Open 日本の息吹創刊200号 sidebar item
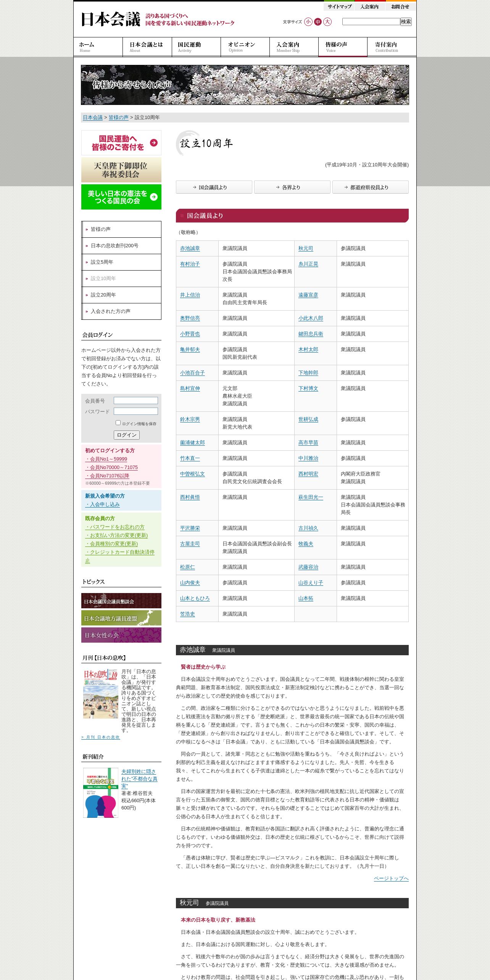This screenshot has width=490, height=980. (x=121, y=246)
